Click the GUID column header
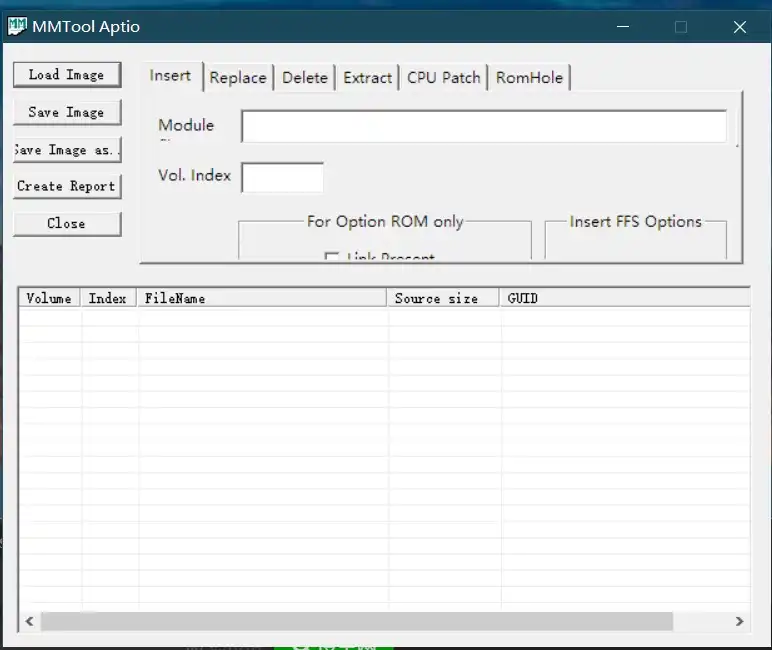772x650 pixels. tap(624, 298)
